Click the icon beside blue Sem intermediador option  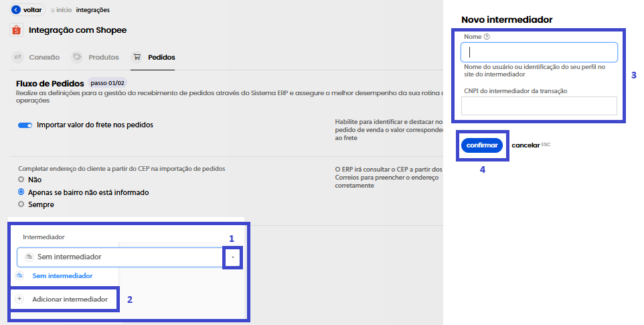click(x=19, y=275)
